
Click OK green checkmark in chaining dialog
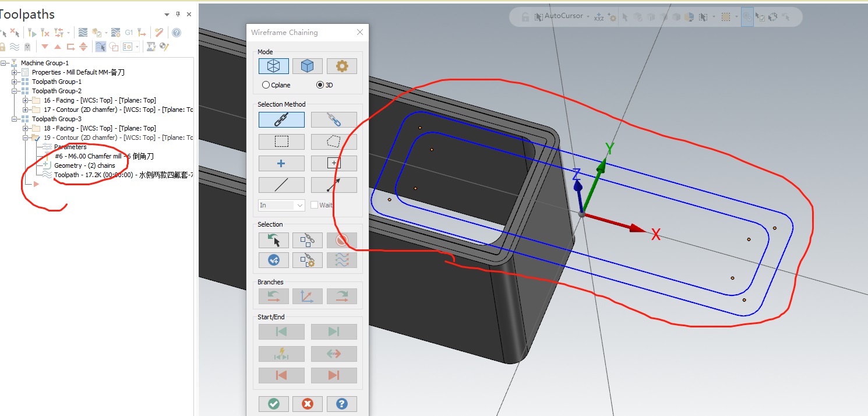[x=274, y=404]
